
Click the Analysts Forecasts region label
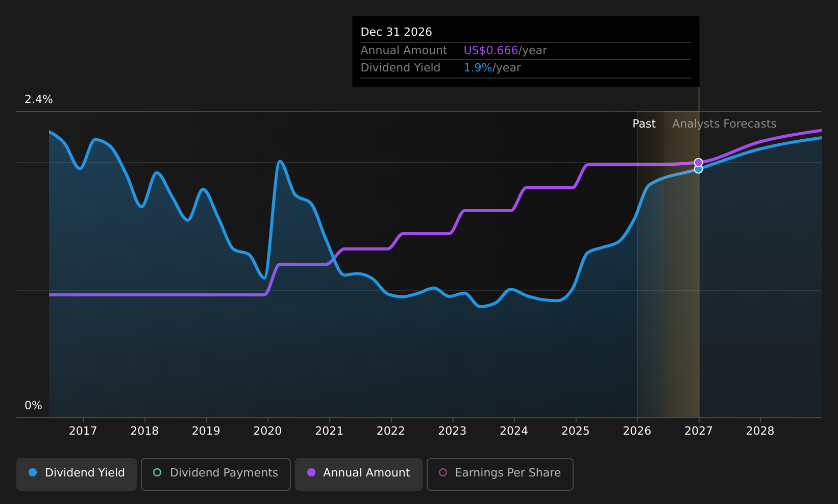[x=724, y=124]
